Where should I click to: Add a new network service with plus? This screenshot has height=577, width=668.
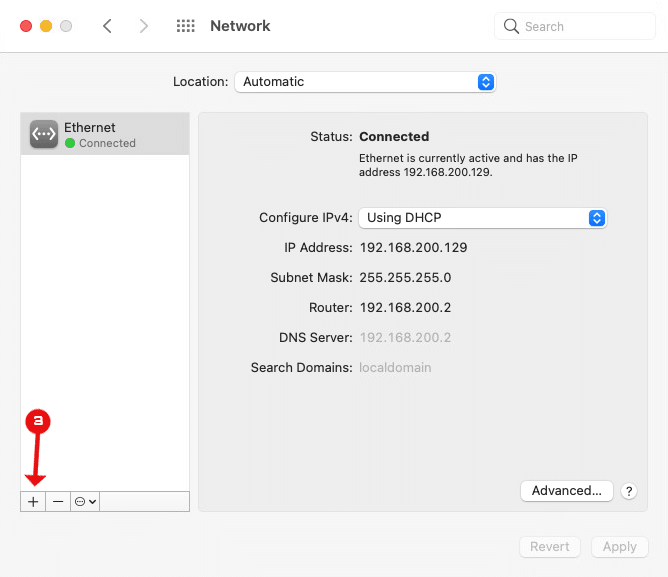click(33, 502)
